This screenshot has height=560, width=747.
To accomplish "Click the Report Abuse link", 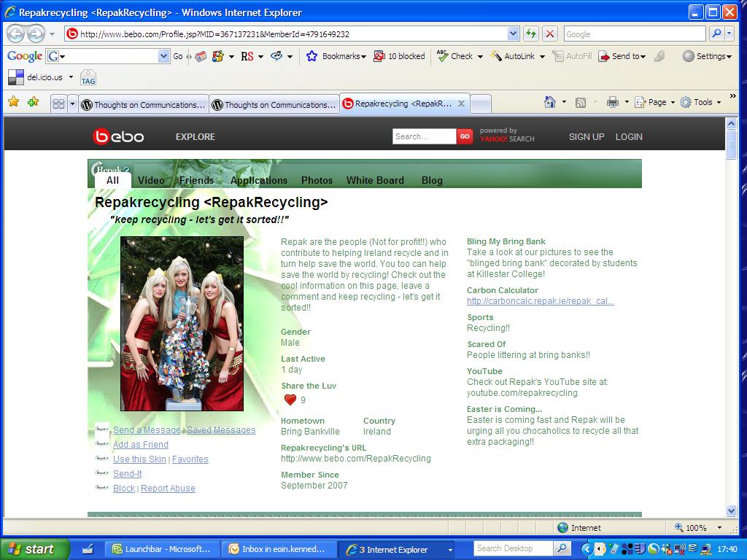I will tap(168, 489).
